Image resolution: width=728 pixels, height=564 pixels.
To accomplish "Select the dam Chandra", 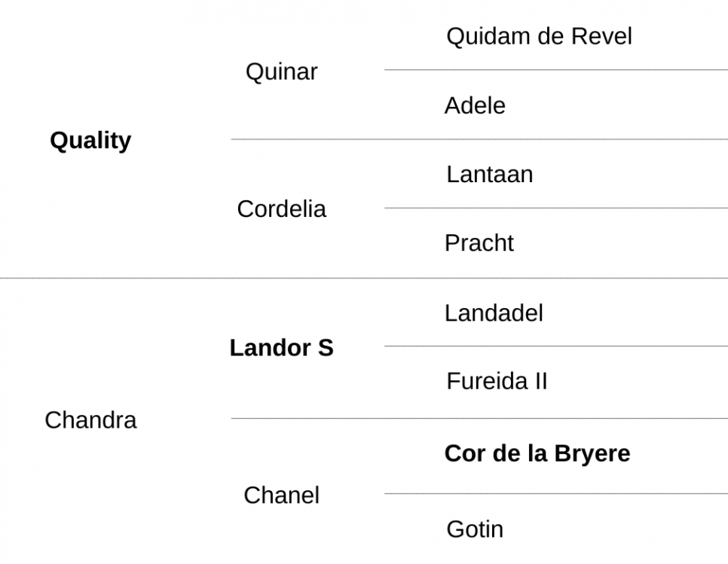I will (90, 420).
